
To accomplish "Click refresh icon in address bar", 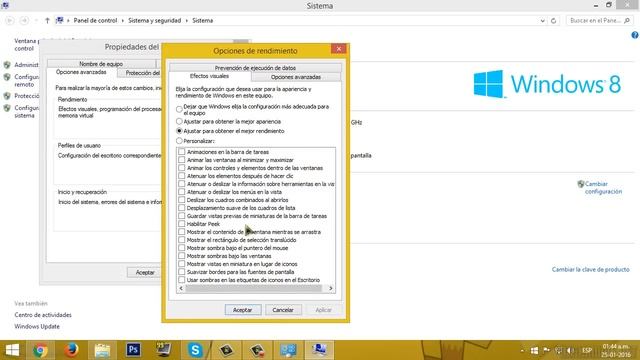I will (553, 20).
